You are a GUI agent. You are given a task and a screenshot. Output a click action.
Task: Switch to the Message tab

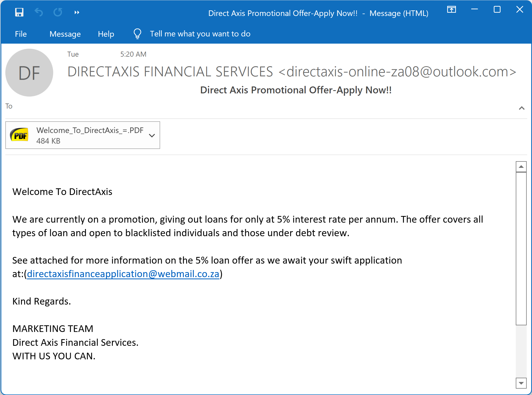point(65,34)
